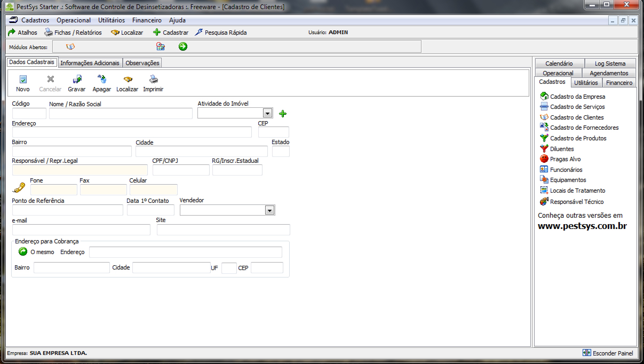Click the Gravar save icon
644x364 pixels.
point(77,79)
